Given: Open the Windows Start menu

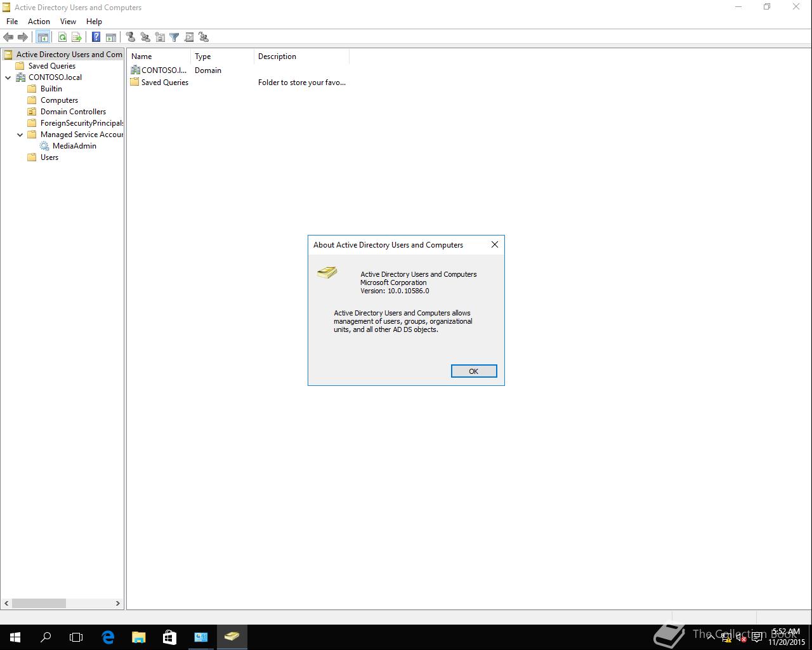Looking at the screenshot, I should (15, 637).
